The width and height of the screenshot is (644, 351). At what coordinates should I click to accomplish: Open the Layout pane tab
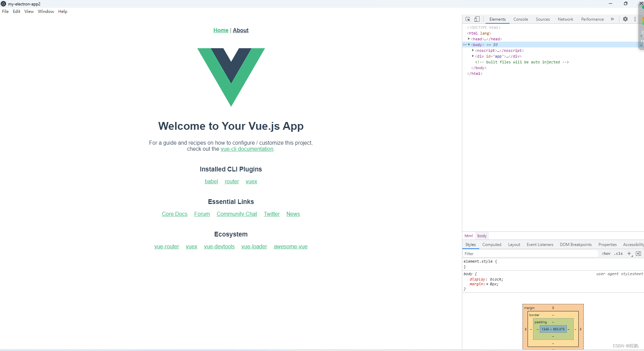514,245
